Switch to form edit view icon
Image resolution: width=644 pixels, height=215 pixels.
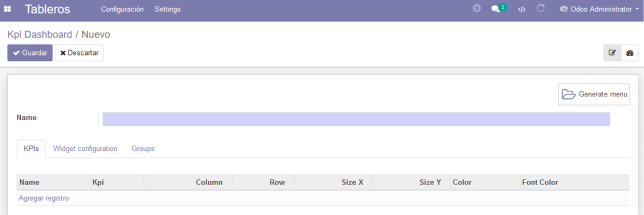612,52
